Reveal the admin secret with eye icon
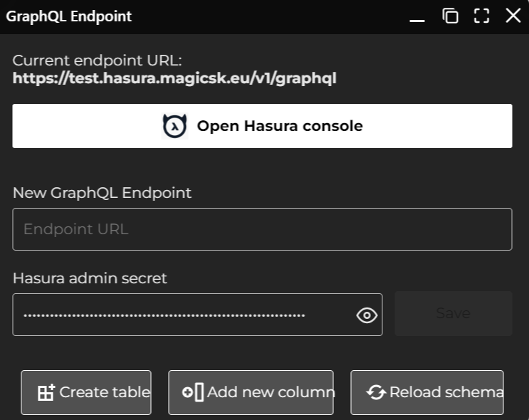The width and height of the screenshot is (529, 420). pyautogui.click(x=367, y=315)
